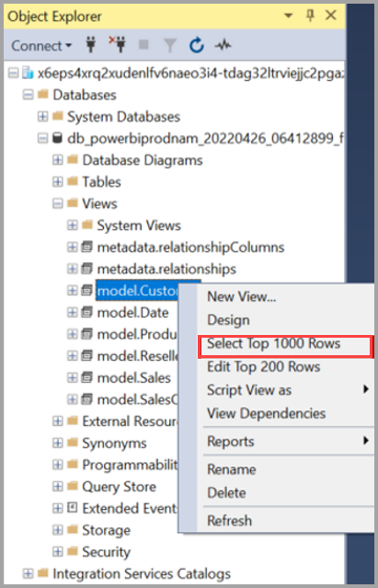
Task: Click the Refresh circular arrow toolbar icon
Action: pos(197,45)
